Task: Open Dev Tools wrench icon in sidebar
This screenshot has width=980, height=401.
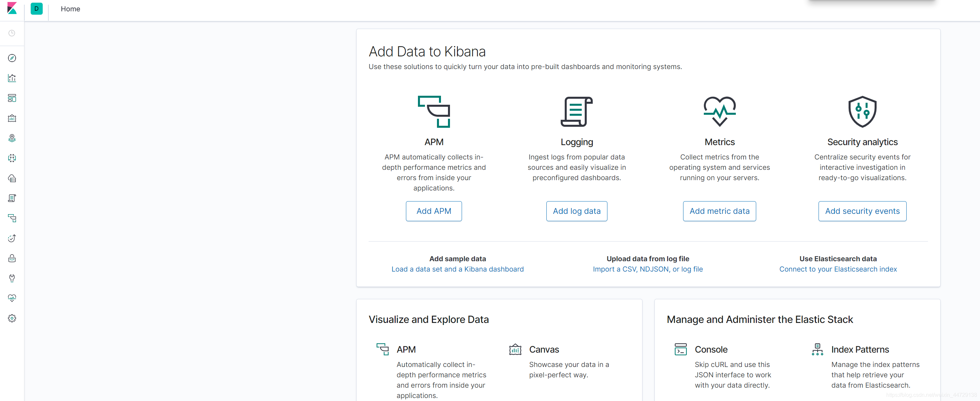Action: tap(12, 278)
